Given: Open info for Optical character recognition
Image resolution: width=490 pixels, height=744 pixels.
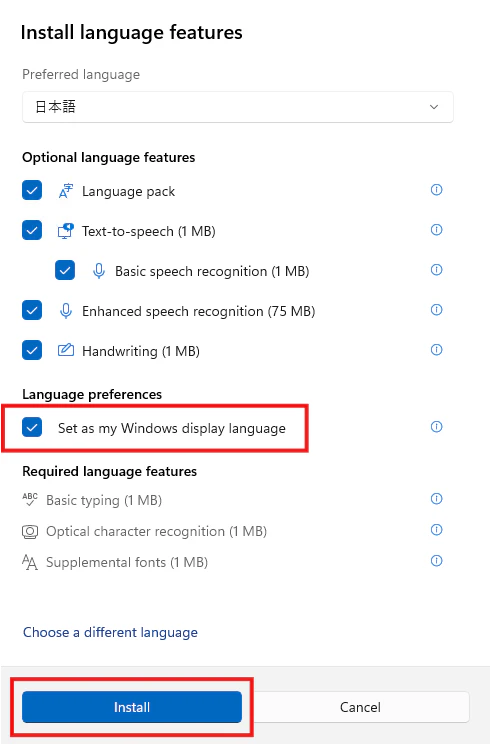Looking at the screenshot, I should (x=436, y=530).
